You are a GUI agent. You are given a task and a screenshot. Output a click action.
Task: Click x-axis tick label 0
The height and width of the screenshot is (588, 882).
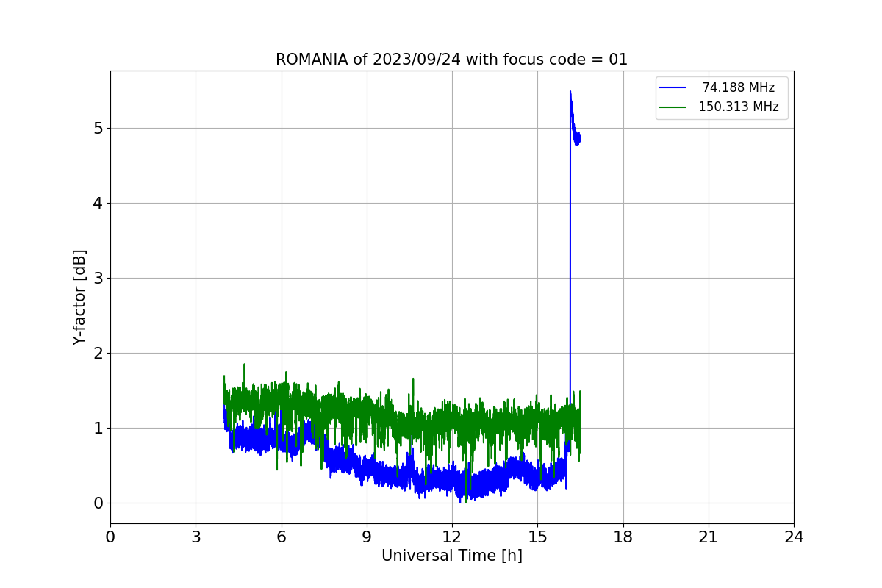(110, 537)
